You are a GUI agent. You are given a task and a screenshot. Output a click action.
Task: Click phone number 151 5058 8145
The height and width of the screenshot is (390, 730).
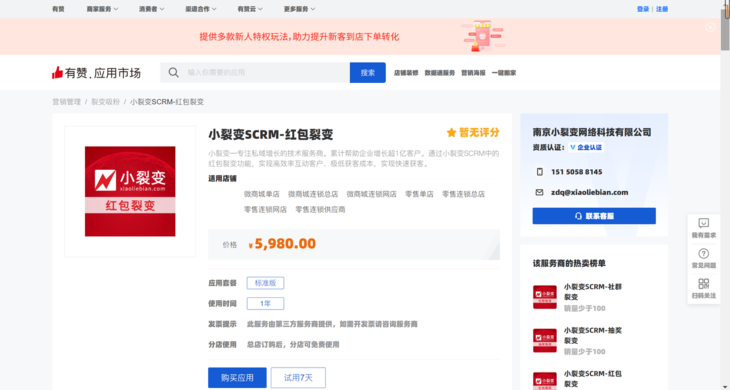click(x=576, y=172)
